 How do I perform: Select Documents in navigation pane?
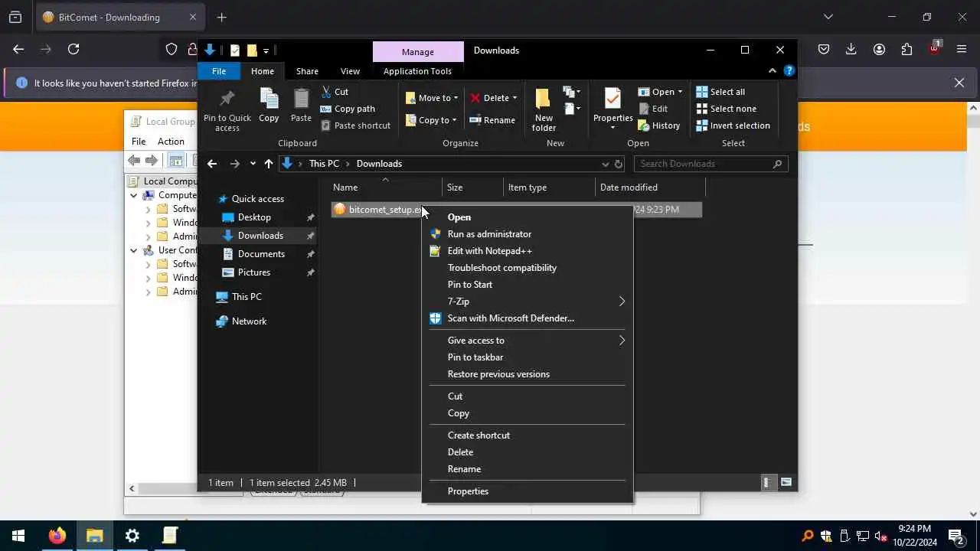(261, 254)
